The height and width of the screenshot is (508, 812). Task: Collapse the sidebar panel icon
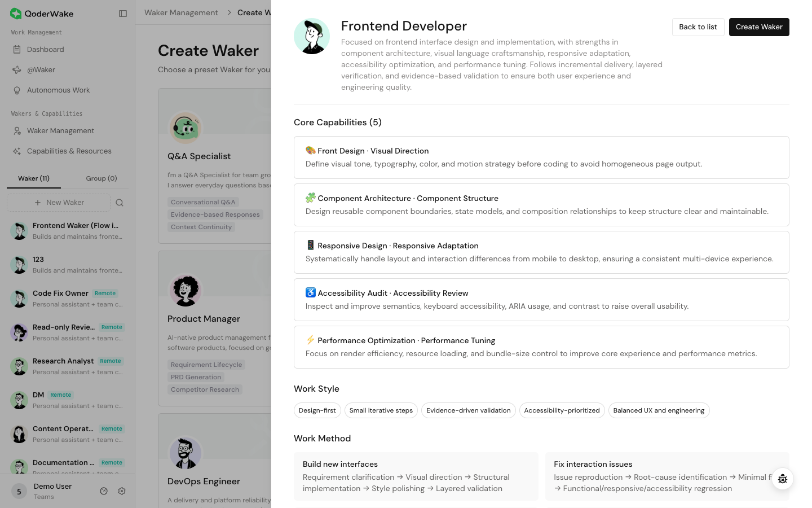[123, 14]
